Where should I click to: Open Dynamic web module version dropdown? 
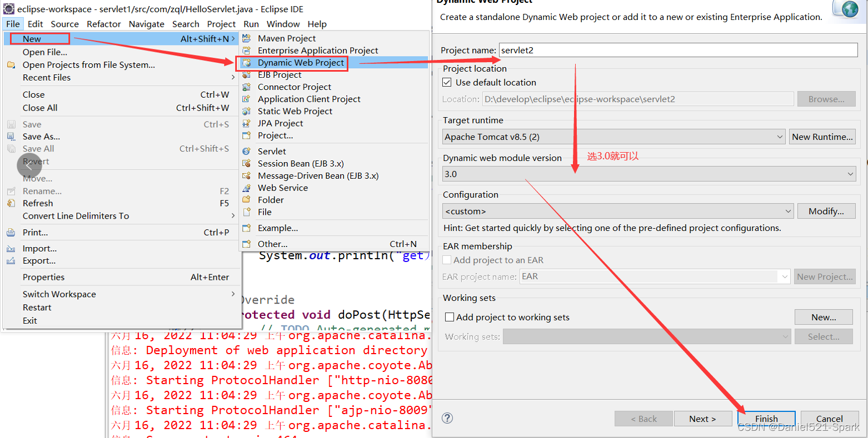pyautogui.click(x=649, y=174)
